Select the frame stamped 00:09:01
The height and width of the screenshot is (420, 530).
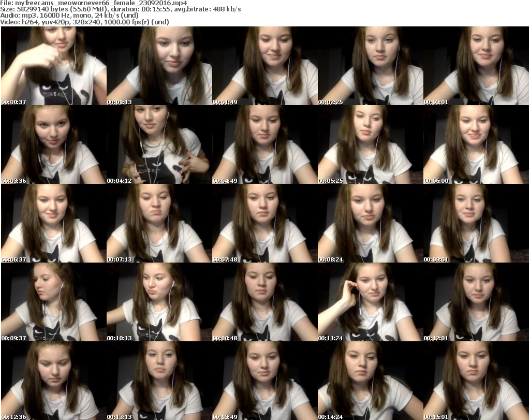pyautogui.click(x=476, y=224)
